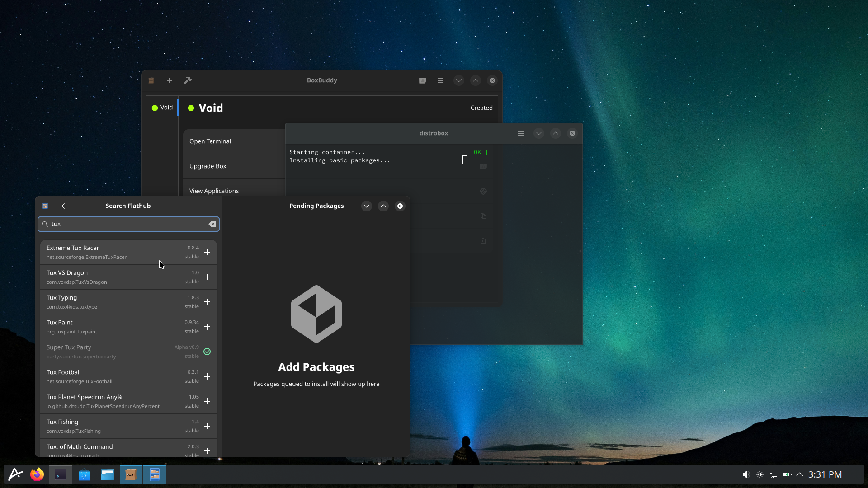Go back from Search Flathub

(x=63, y=206)
